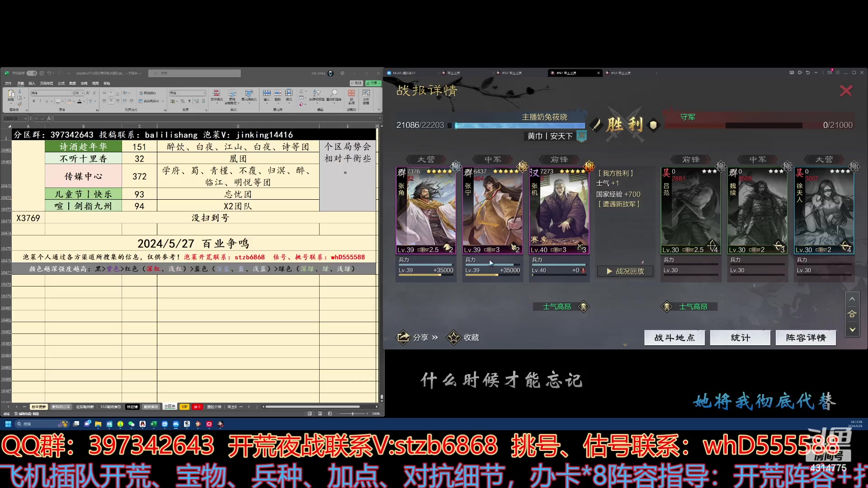Select the VIP sheet tab
The image size is (868, 488).
184,407
